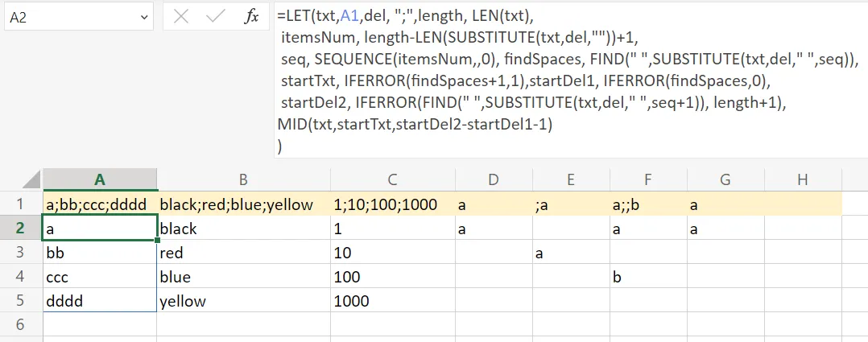Select column C header
868x342 pixels.
391,180
